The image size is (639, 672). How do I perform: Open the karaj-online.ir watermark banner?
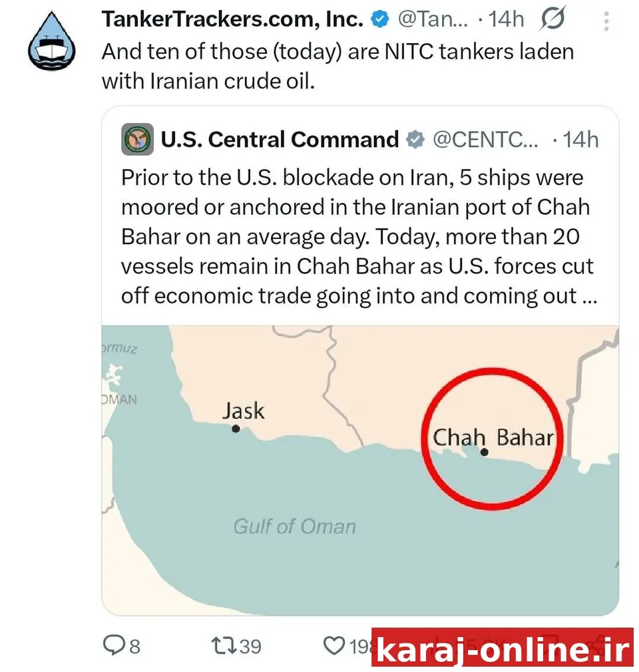coord(503,648)
